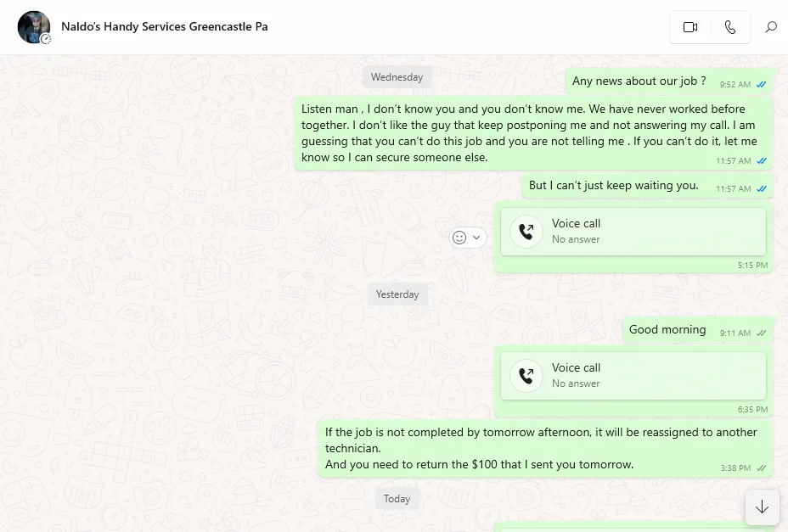This screenshot has width=788, height=532.
Task: Select the 'No answer' label on Wednesday's call
Action: 577,239
